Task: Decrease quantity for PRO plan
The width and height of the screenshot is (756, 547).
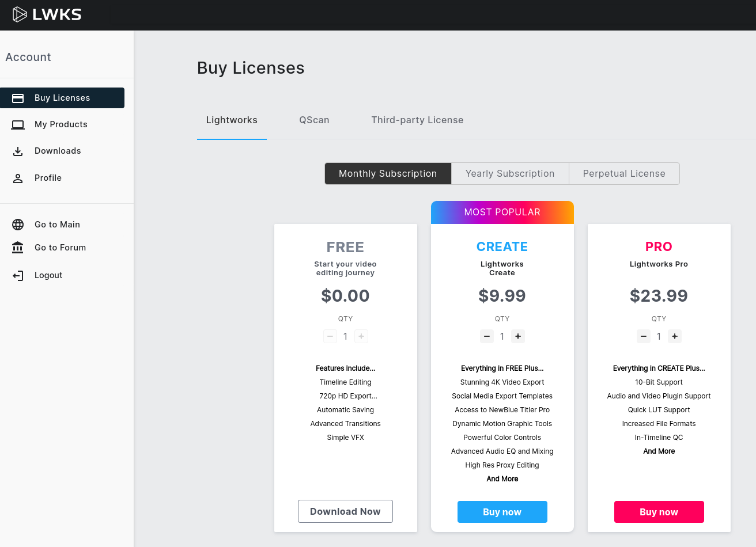Action: (644, 336)
